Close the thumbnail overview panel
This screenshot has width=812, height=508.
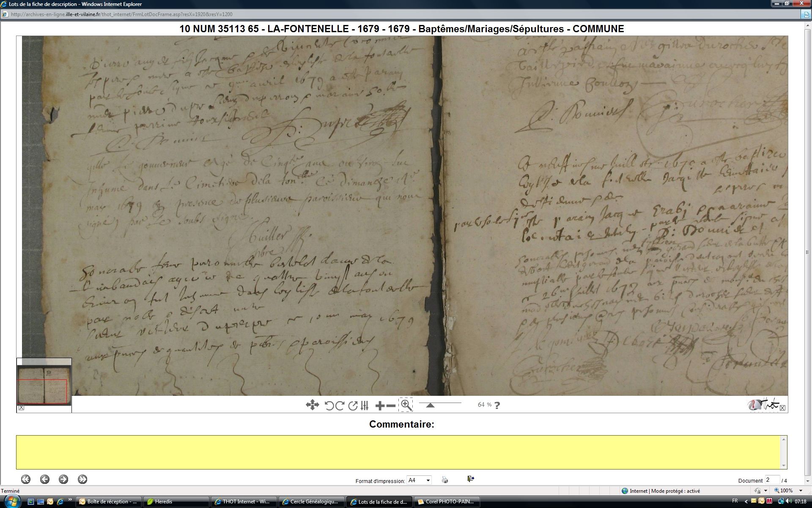[22, 408]
